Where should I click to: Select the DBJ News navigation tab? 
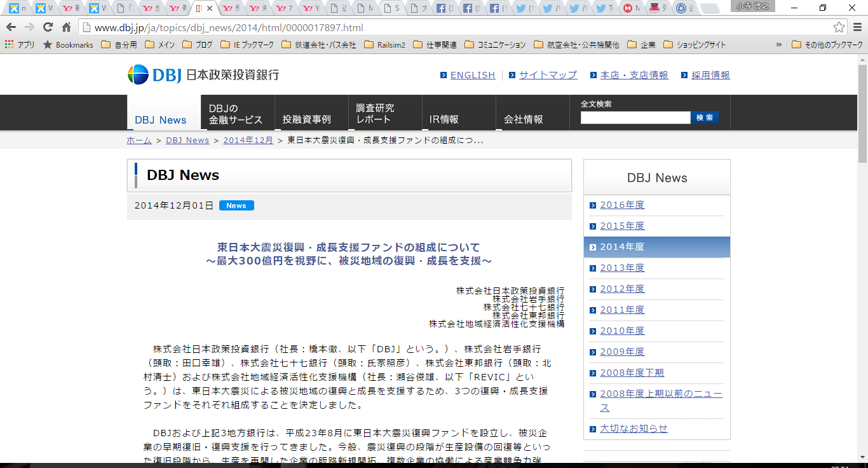click(x=164, y=113)
